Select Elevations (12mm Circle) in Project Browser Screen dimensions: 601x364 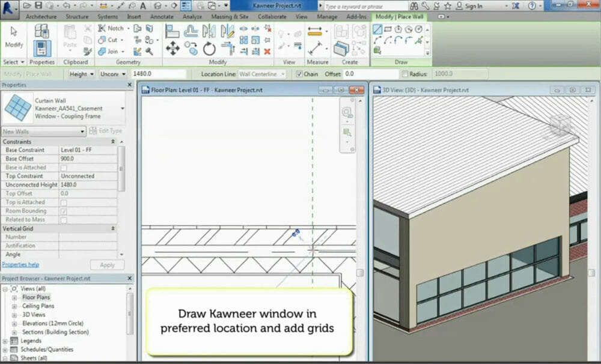(x=52, y=323)
